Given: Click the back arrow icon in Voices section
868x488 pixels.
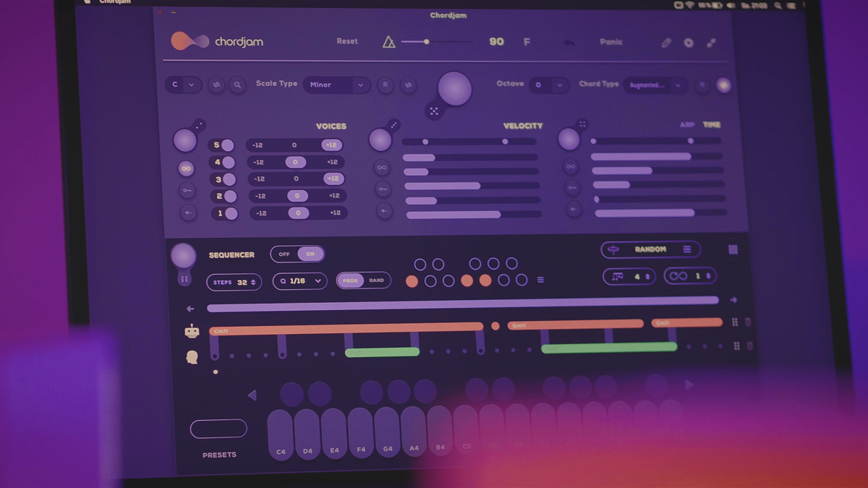Looking at the screenshot, I should tap(189, 213).
